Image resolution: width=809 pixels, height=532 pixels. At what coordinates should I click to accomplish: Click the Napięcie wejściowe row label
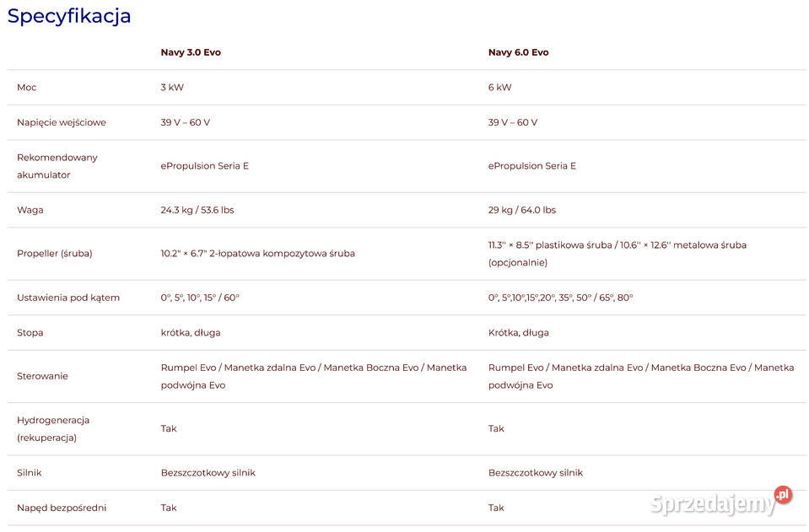[62, 122]
